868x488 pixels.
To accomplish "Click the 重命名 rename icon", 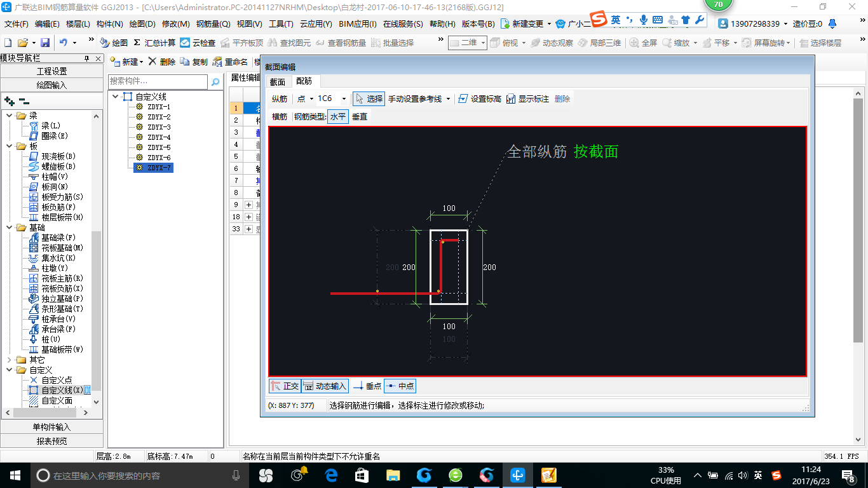I will (x=231, y=62).
